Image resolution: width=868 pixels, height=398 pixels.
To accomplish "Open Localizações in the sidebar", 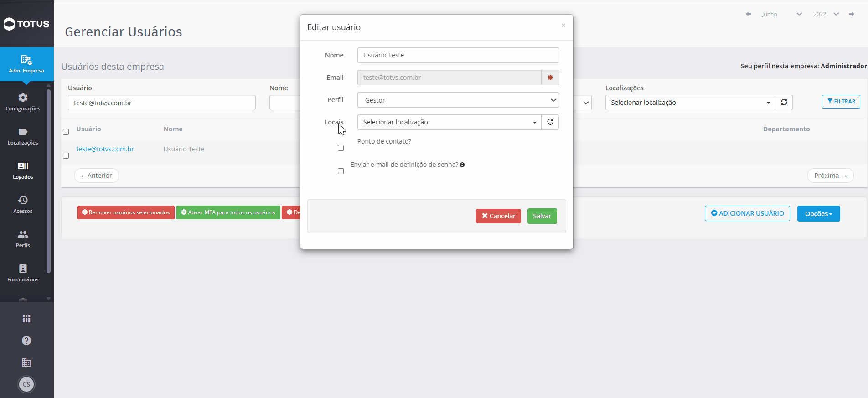I will tap(23, 136).
